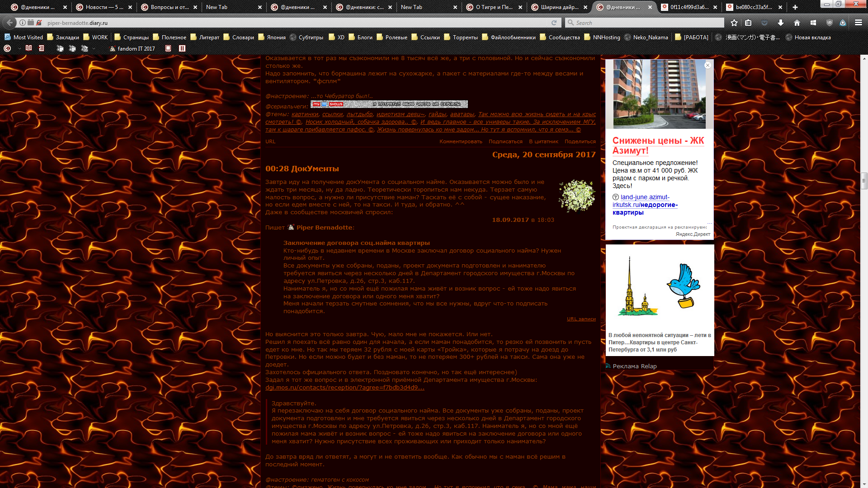Screen dimensions: 868x488
Task: Open the blue droplet extension icon
Action: point(843,23)
